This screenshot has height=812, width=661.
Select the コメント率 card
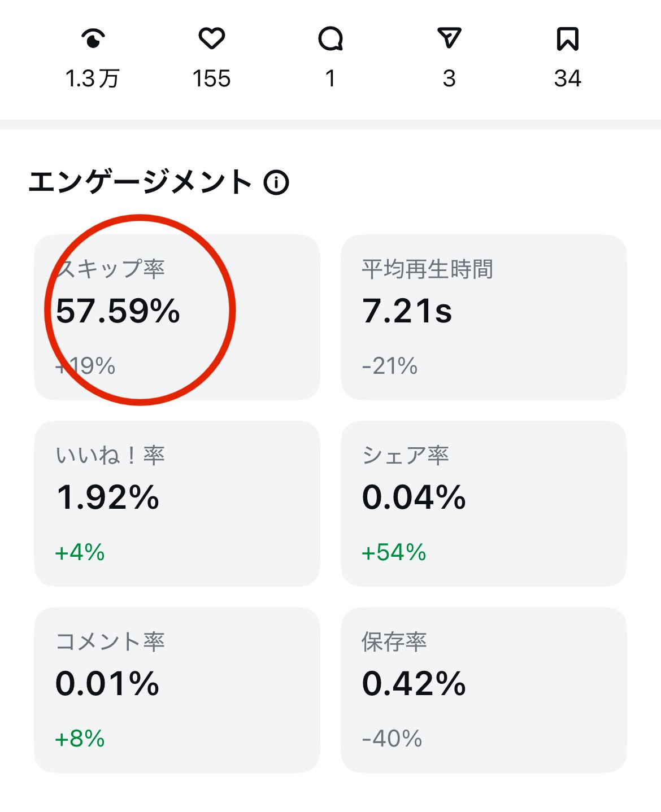[177, 690]
